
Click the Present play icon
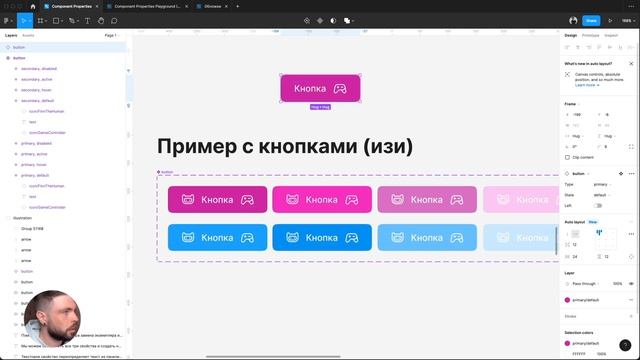tap(610, 21)
